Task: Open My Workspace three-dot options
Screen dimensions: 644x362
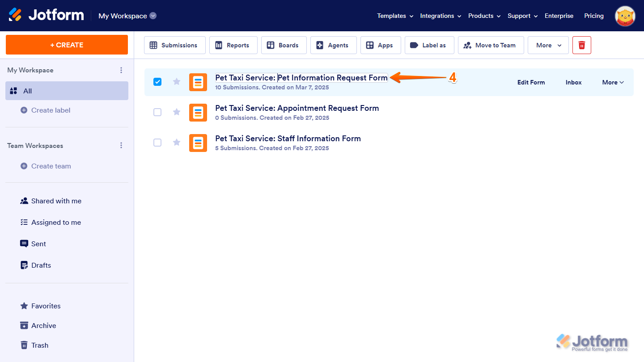Action: point(121,70)
